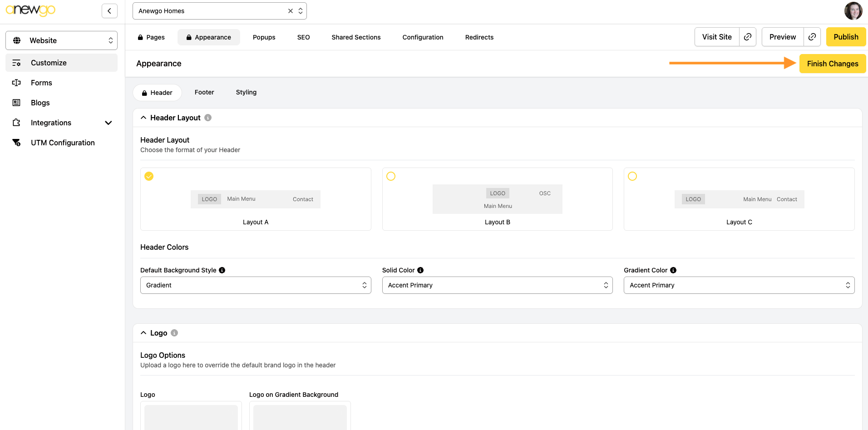Viewport: 868px width, 430px height.
Task: Click the link icon beside Preview
Action: pyautogui.click(x=812, y=37)
